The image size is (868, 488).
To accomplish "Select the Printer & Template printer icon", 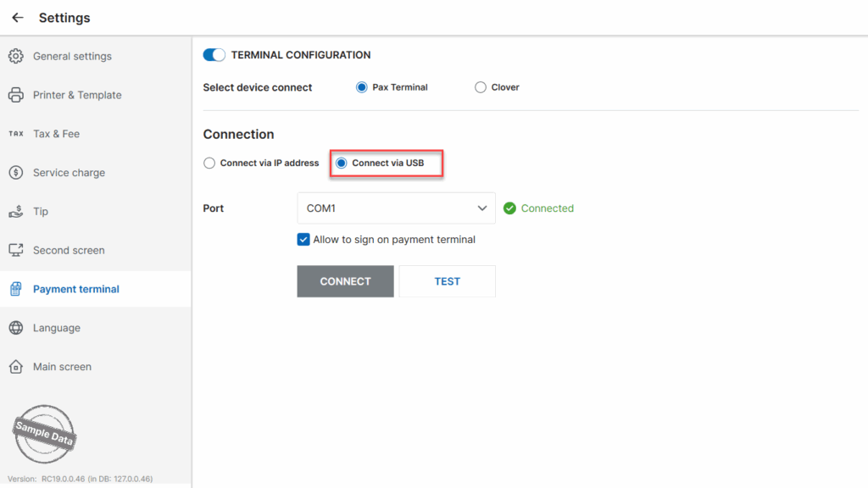I will coord(16,95).
